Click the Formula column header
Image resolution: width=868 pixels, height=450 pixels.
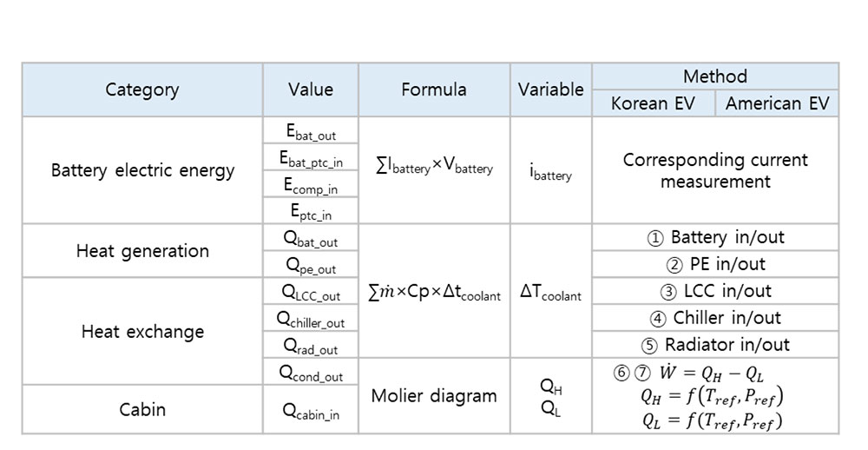(433, 89)
